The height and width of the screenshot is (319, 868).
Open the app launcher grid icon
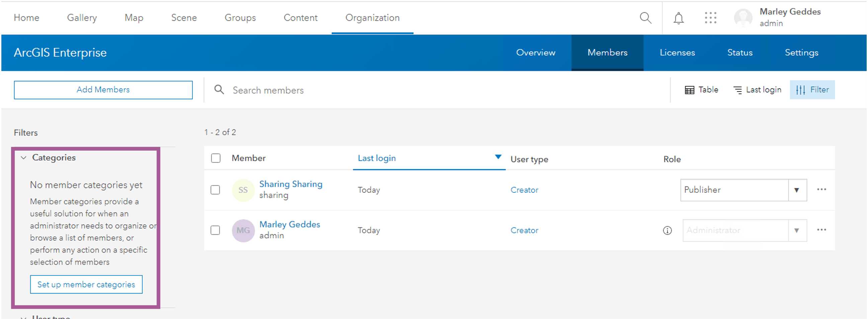pyautogui.click(x=710, y=18)
